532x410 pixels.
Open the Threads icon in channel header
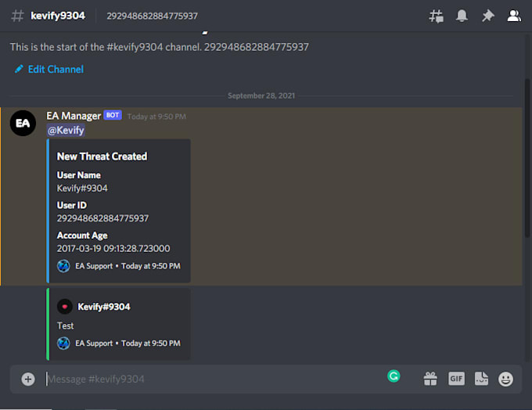coord(436,16)
